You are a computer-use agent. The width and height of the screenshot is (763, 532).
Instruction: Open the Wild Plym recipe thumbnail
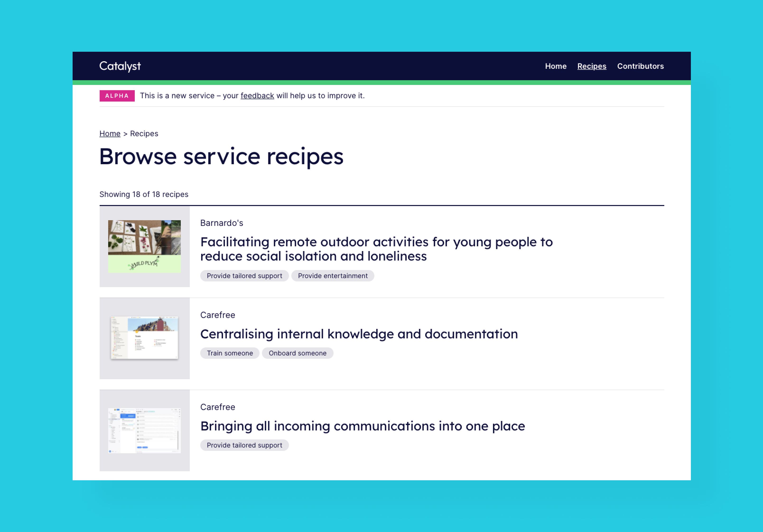[144, 246]
